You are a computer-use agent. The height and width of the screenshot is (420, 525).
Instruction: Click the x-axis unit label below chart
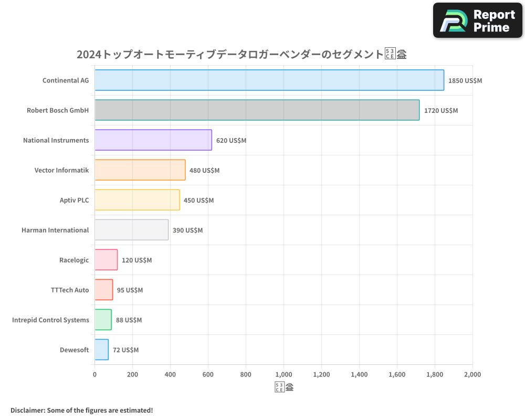tap(283, 386)
